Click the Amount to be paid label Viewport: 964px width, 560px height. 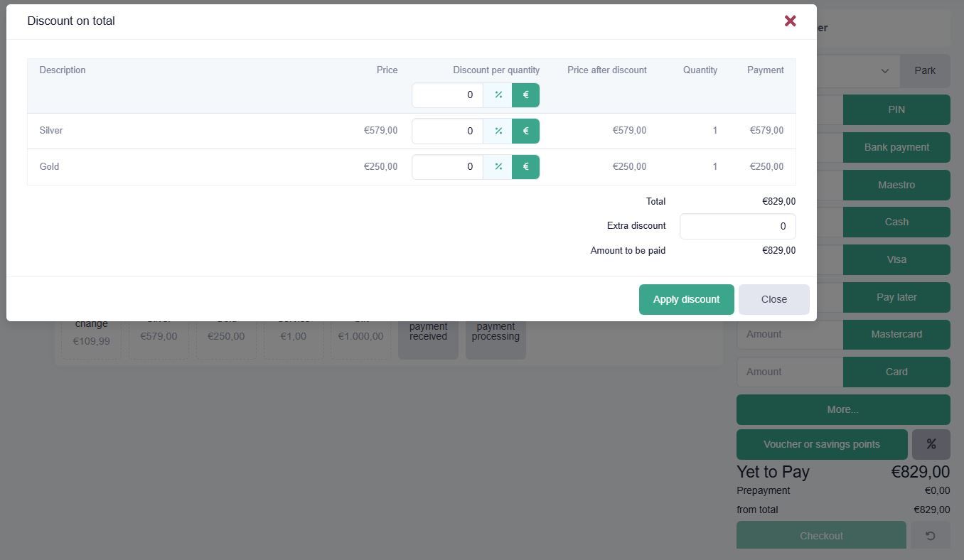click(628, 251)
